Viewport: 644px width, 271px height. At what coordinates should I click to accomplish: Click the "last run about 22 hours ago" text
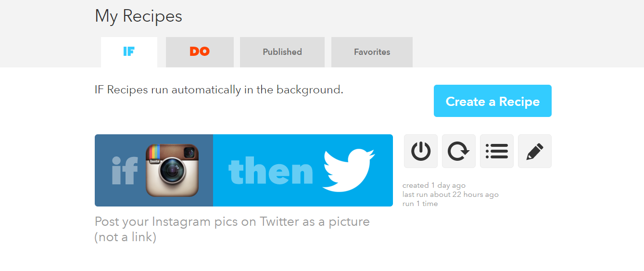click(450, 194)
